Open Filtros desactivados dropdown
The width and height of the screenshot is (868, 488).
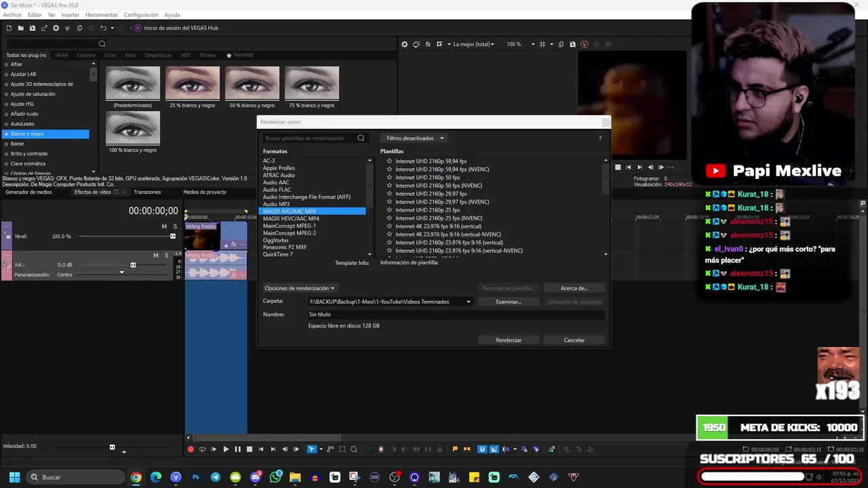(414, 138)
